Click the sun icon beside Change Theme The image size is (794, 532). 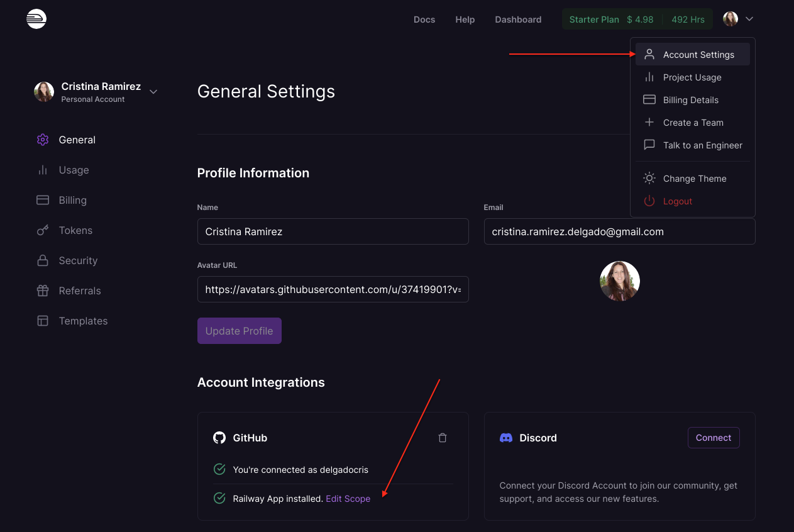(649, 179)
